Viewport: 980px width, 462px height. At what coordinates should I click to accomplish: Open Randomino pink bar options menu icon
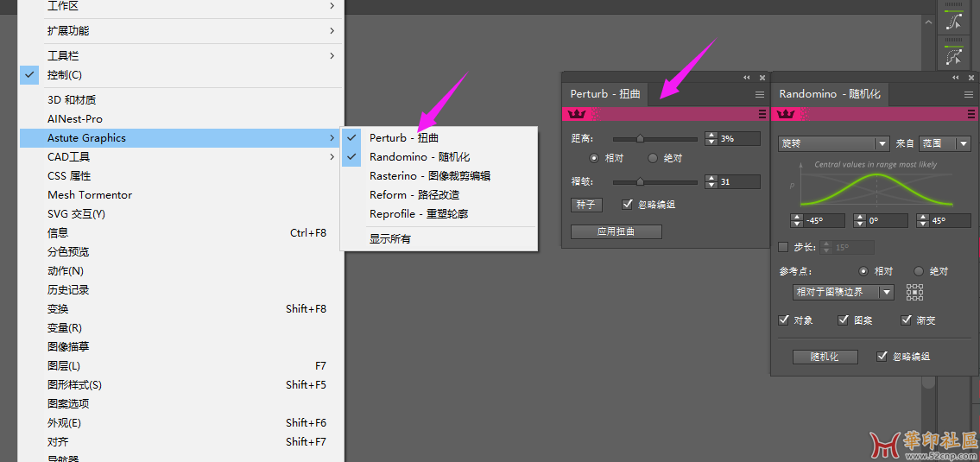click(x=971, y=114)
